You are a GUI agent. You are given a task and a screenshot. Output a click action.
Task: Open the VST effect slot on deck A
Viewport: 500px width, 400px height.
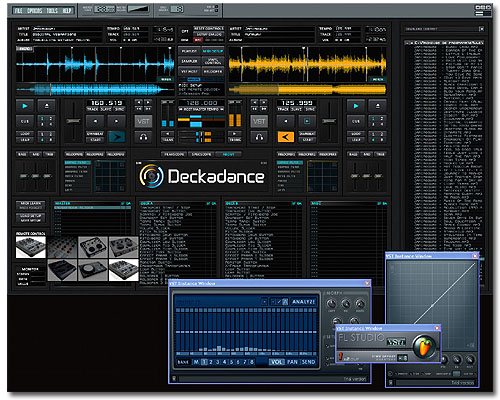143,122
